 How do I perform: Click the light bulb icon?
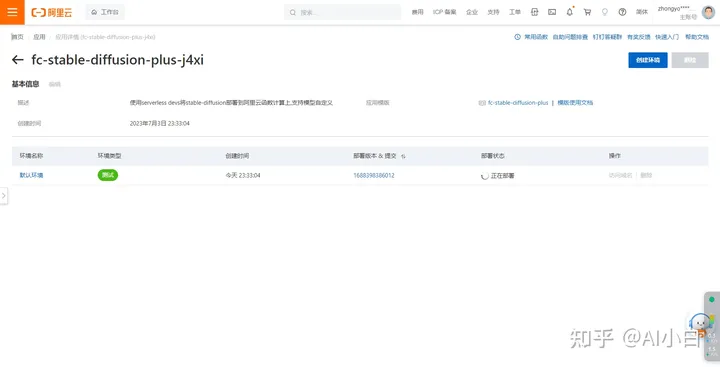point(605,12)
